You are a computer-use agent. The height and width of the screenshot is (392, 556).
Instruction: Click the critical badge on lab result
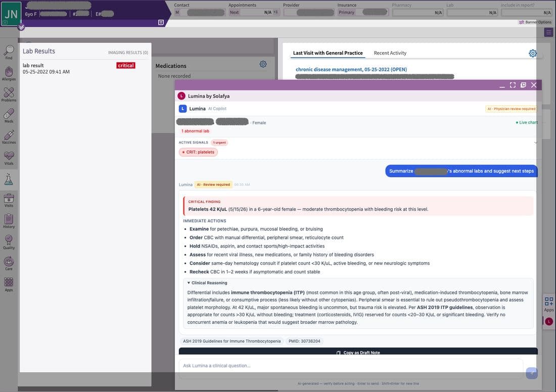click(x=126, y=66)
